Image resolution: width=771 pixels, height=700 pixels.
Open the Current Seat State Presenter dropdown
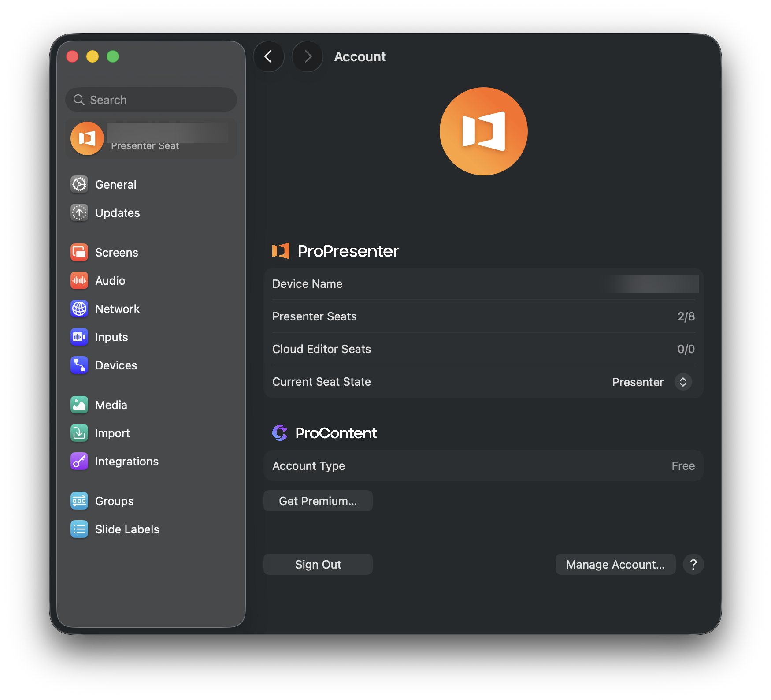[x=652, y=382]
